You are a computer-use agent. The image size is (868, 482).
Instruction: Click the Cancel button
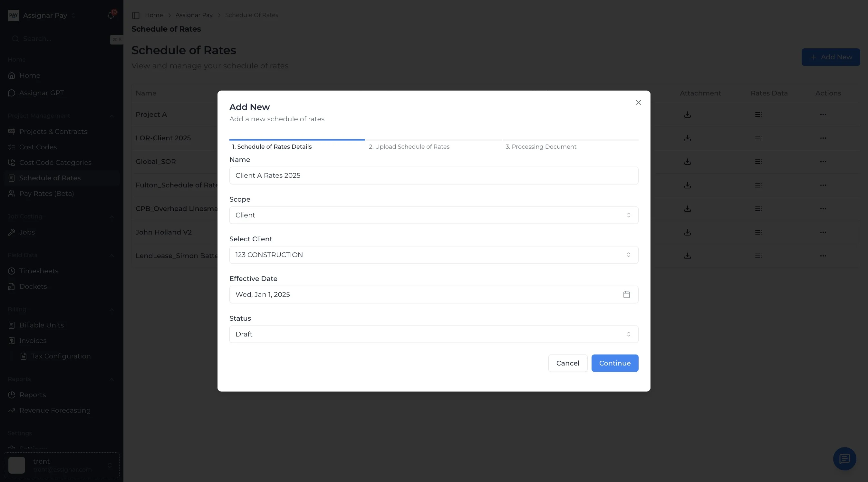coord(567,363)
